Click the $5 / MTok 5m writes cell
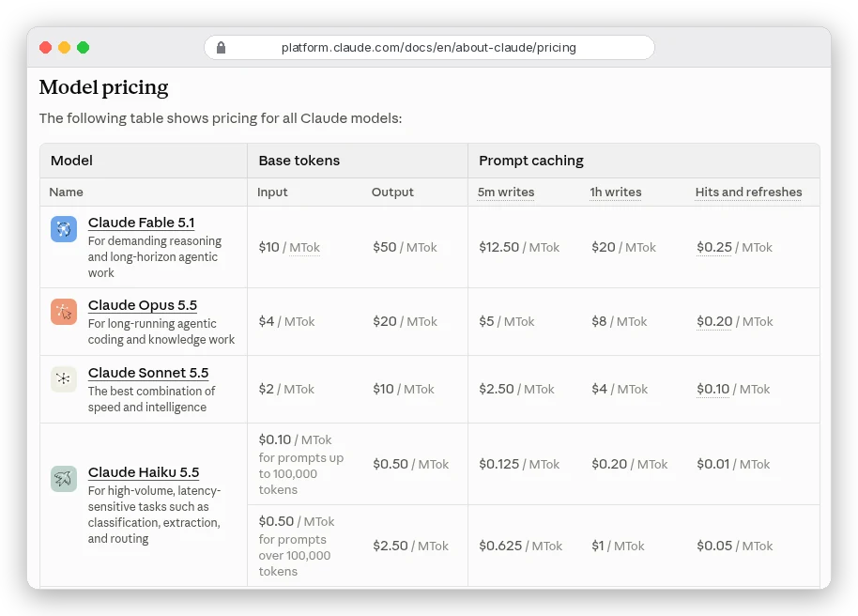This screenshot has height=616, width=858. 507,321
